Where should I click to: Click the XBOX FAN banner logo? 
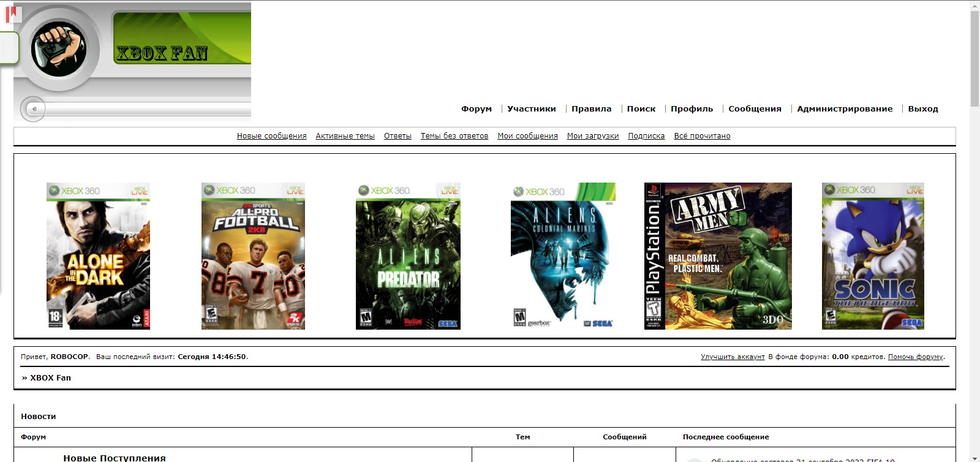[x=162, y=53]
